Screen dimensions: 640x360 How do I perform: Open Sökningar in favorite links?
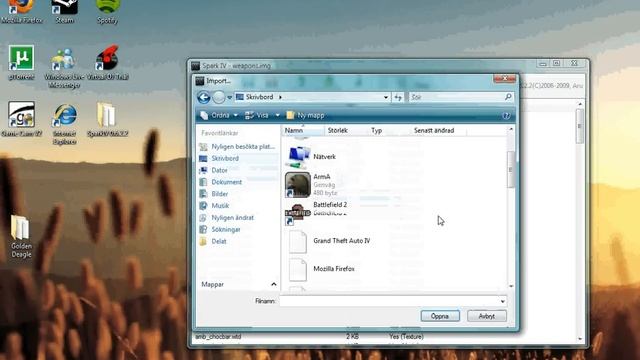click(220, 229)
